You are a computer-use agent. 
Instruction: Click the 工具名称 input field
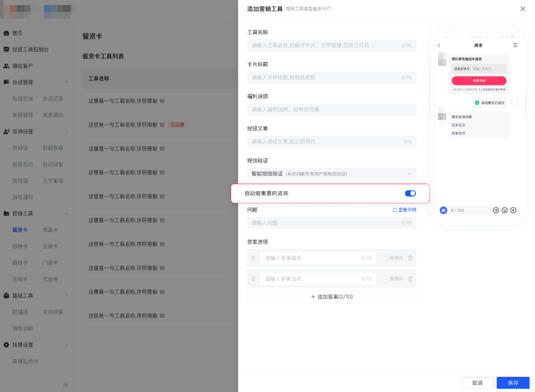(331, 46)
